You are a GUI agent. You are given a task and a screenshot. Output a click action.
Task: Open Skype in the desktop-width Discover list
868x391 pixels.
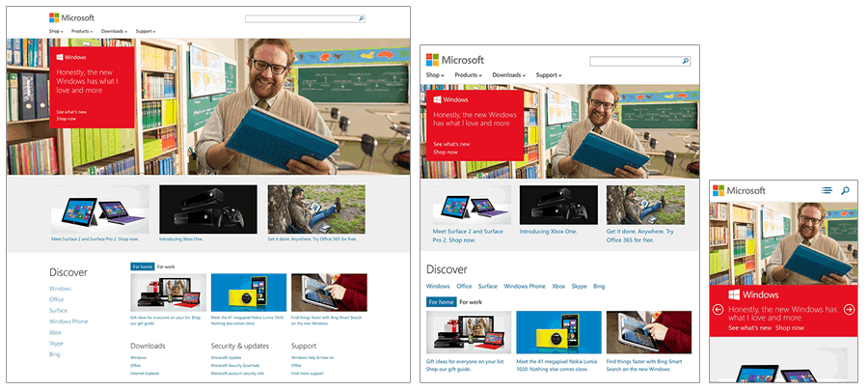pos(57,344)
